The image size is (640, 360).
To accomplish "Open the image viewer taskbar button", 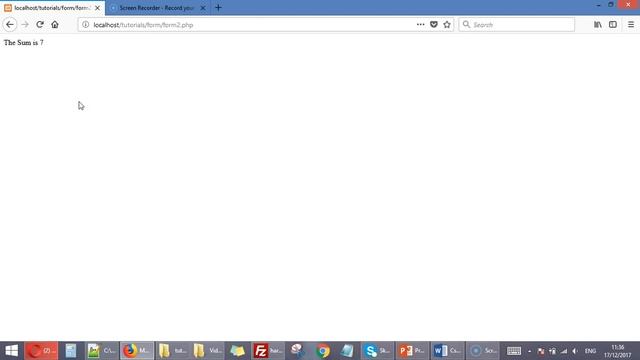I will coord(102,351).
